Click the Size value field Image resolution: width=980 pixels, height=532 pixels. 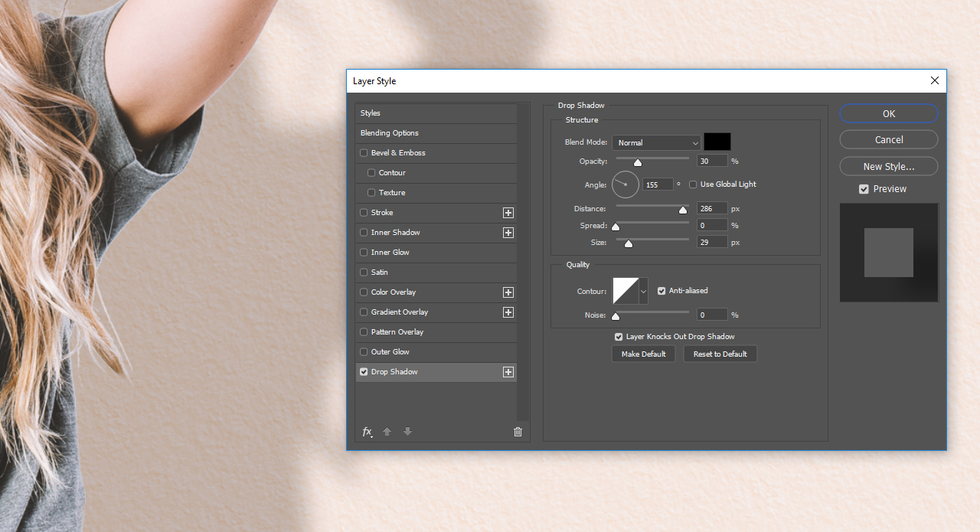[x=712, y=243]
